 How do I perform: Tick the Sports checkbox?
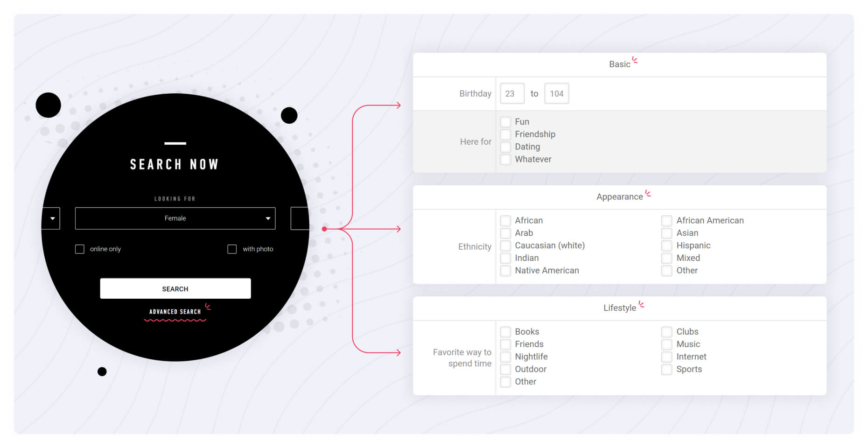click(667, 370)
